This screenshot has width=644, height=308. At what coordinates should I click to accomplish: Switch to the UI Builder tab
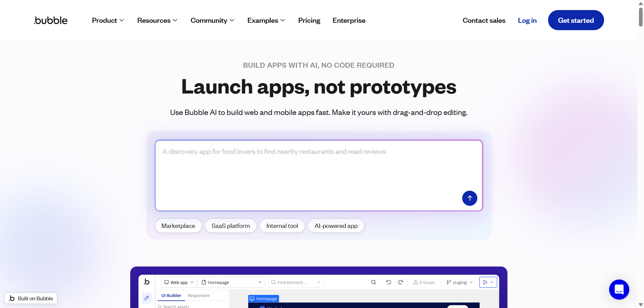[171, 296]
